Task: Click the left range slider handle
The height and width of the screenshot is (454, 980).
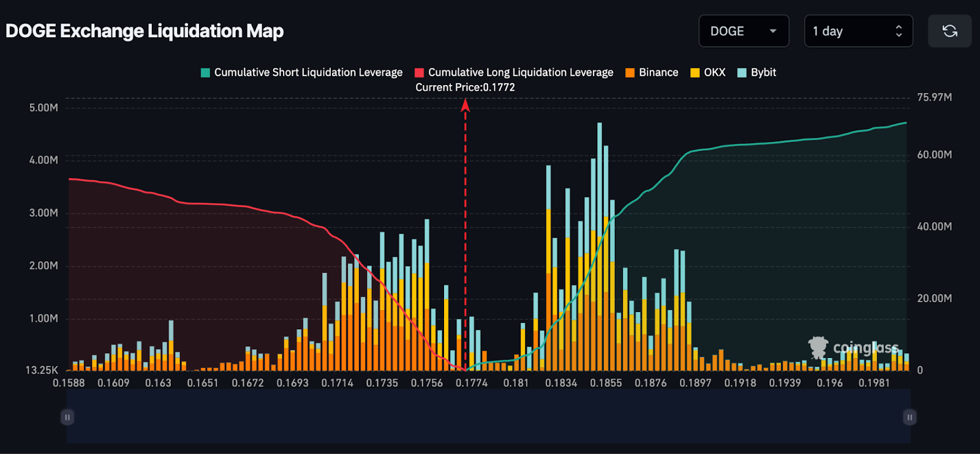Action: [x=67, y=417]
